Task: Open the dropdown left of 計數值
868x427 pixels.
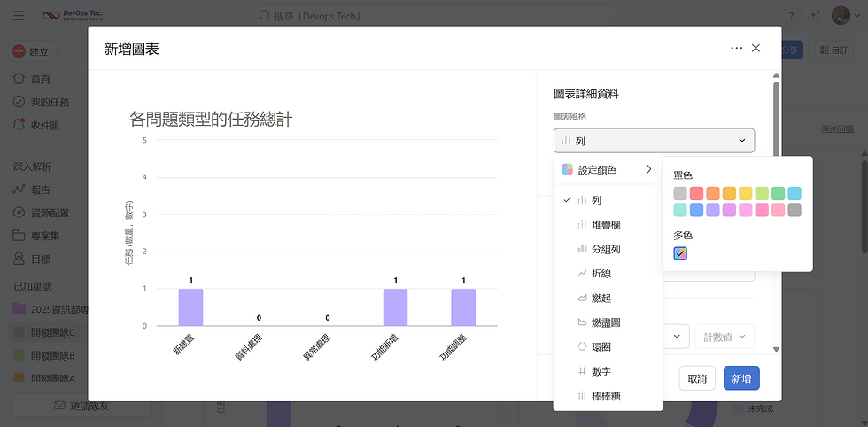Action: pyautogui.click(x=677, y=336)
